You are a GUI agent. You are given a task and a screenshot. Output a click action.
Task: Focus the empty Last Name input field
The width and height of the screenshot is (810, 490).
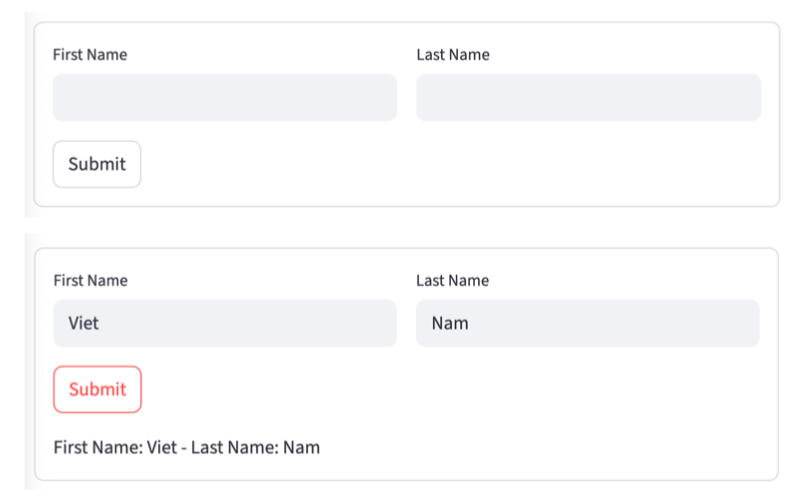588,97
